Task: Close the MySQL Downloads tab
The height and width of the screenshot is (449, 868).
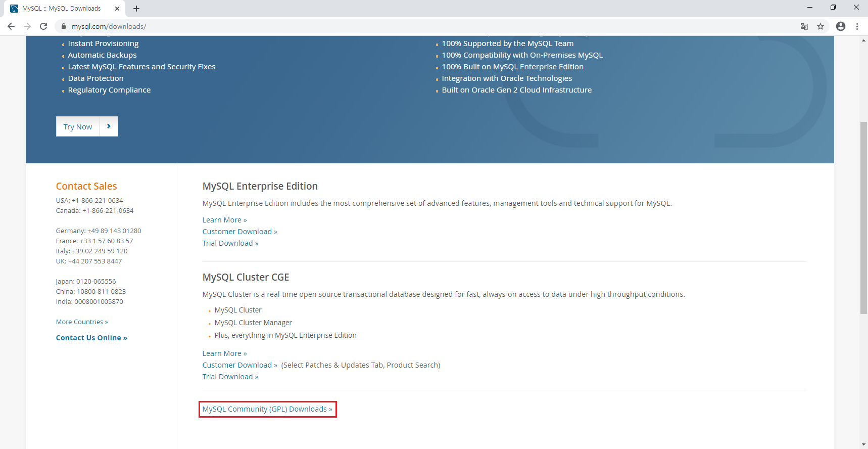Action: tap(117, 9)
